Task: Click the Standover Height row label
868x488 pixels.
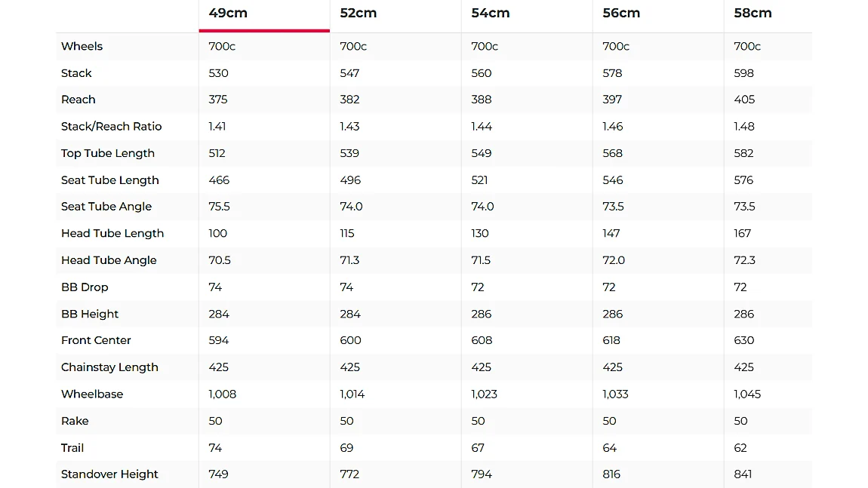Action: coord(109,474)
